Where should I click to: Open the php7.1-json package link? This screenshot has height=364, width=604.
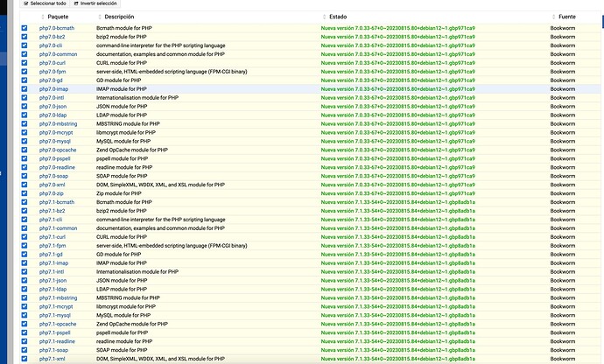click(53, 281)
